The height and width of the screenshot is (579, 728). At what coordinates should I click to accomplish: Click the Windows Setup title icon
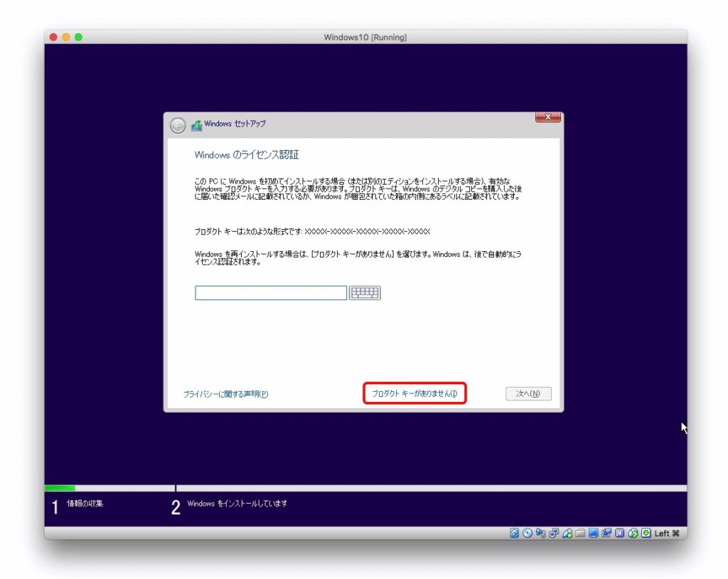[x=197, y=125]
